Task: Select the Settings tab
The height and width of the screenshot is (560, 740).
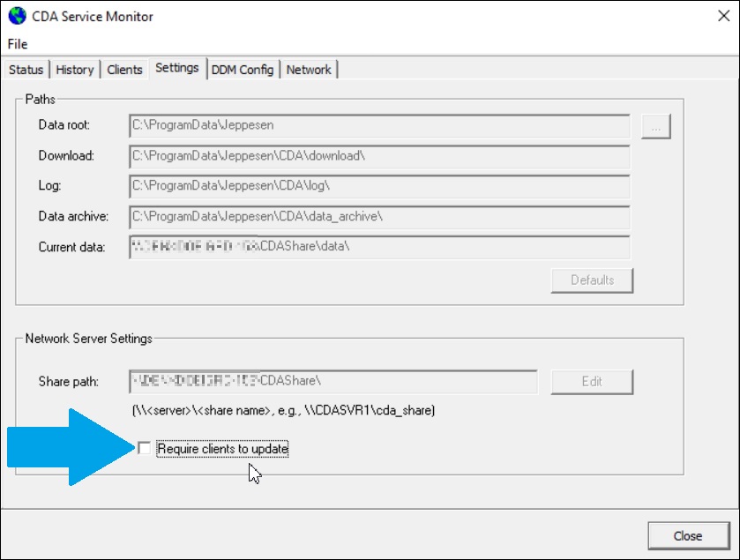Action: click(x=177, y=67)
